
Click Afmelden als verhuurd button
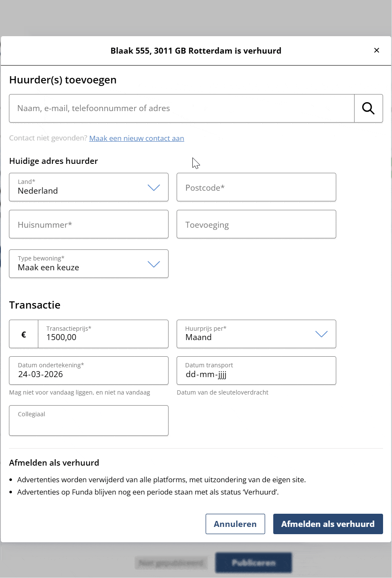[328, 524]
